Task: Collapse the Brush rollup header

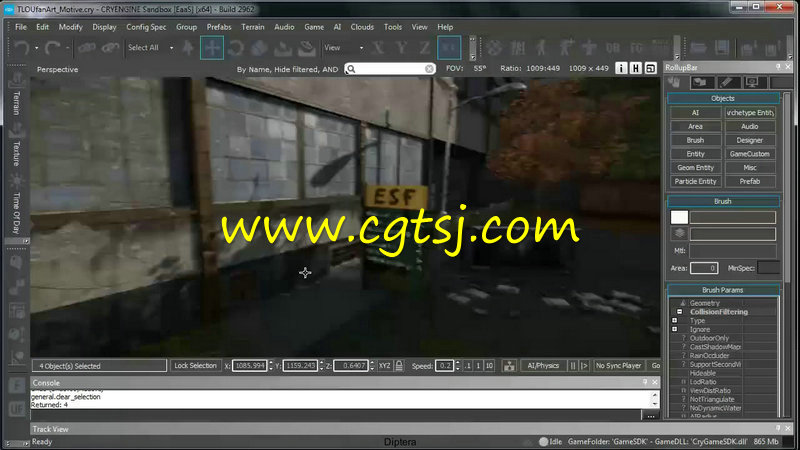Action: (723, 202)
